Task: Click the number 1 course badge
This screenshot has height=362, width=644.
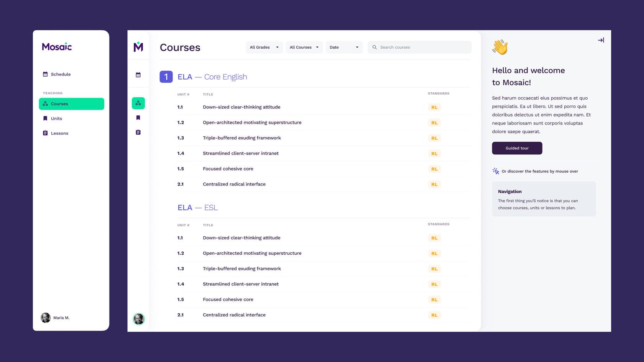Action: (x=166, y=77)
